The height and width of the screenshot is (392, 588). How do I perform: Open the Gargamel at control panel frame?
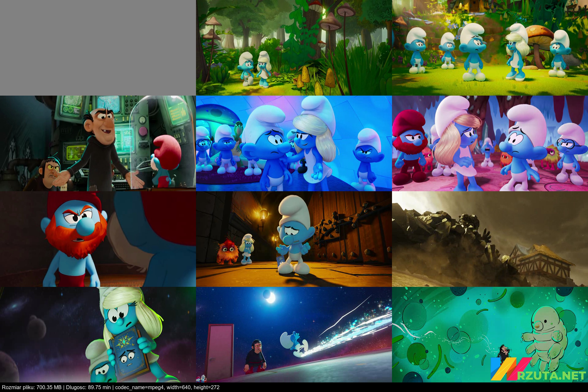point(98,143)
